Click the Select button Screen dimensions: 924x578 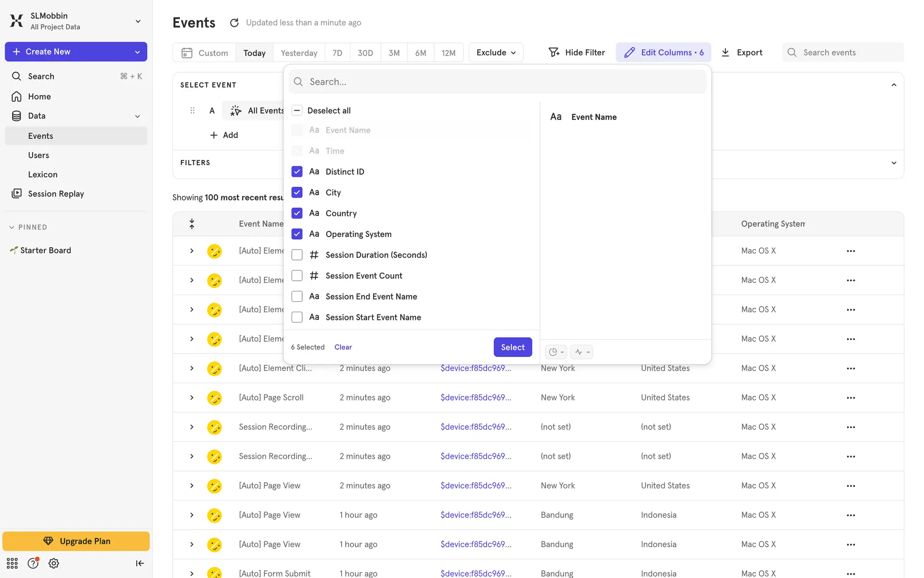513,347
